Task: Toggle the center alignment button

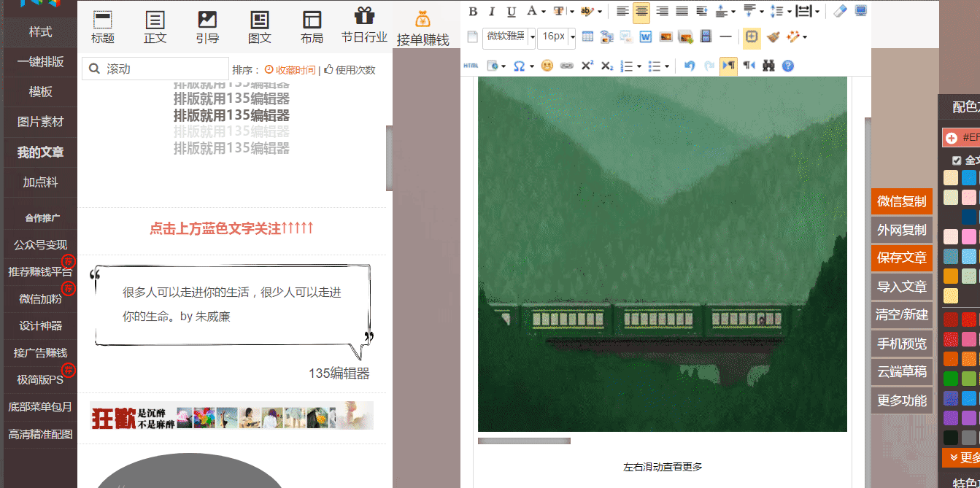Action: (x=641, y=11)
